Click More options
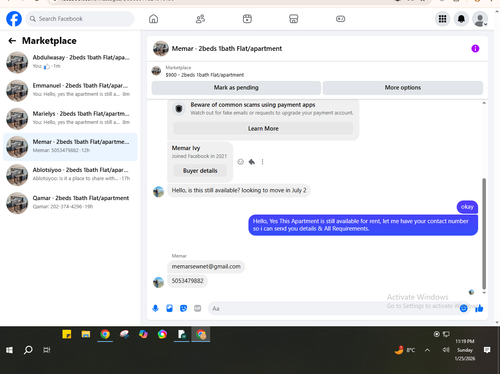500x374 pixels. point(403,88)
